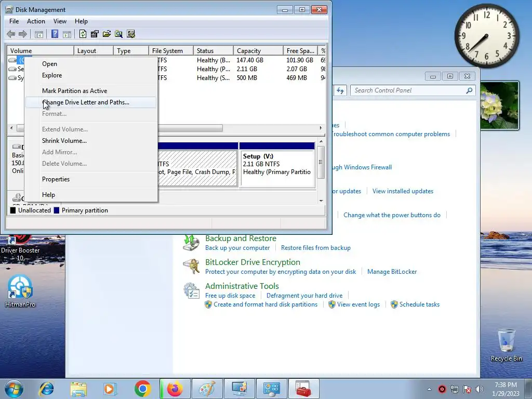Click Defragment your hard drive link

(304, 296)
